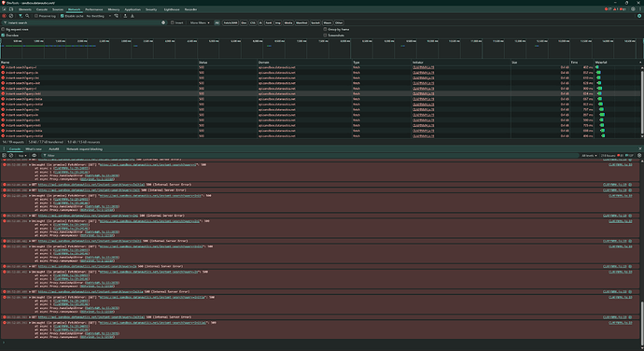Select the All request type filter
Image resolution: width=644 pixels, height=351 pixels.
(217, 22)
